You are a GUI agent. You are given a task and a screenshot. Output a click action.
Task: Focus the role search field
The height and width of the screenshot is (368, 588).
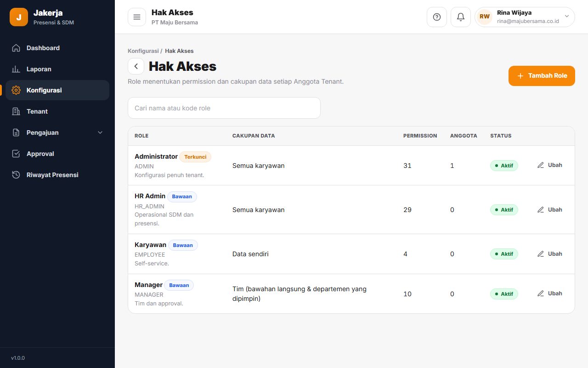[224, 108]
